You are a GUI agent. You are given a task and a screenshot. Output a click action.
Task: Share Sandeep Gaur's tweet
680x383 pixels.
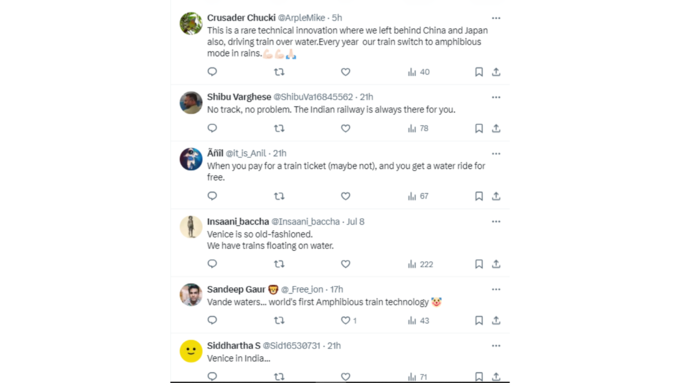[496, 320]
